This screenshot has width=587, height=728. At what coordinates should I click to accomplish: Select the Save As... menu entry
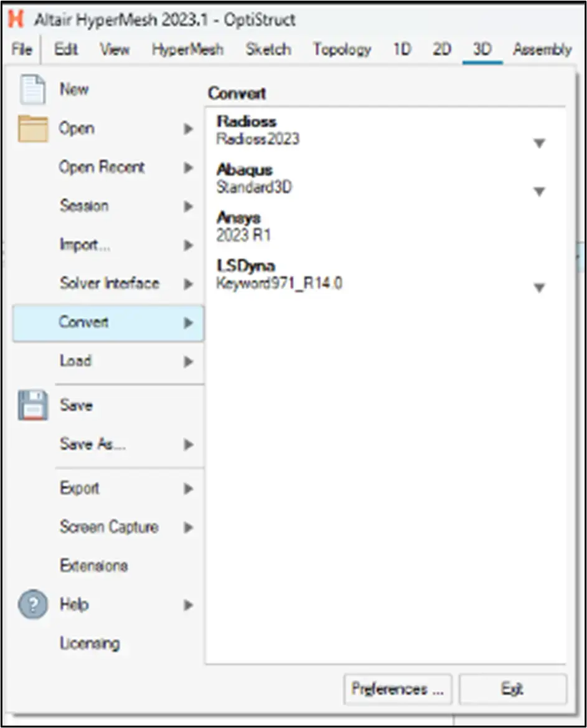coord(92,444)
